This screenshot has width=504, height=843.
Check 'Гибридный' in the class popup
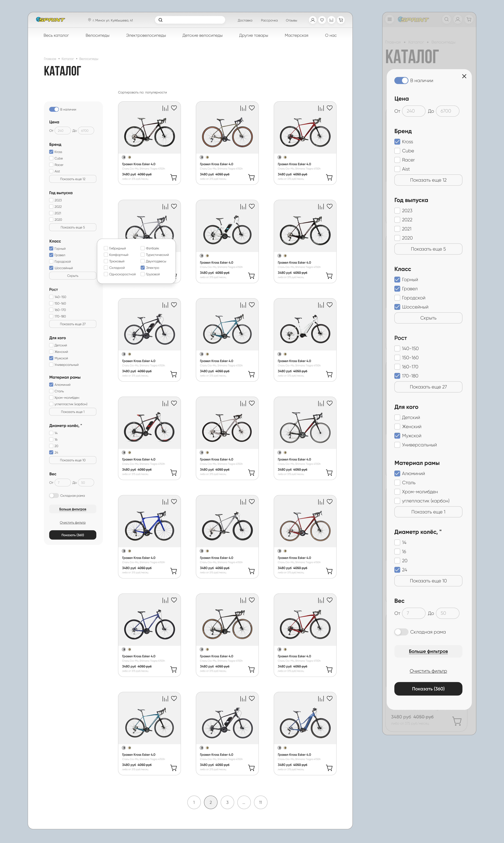coord(106,248)
